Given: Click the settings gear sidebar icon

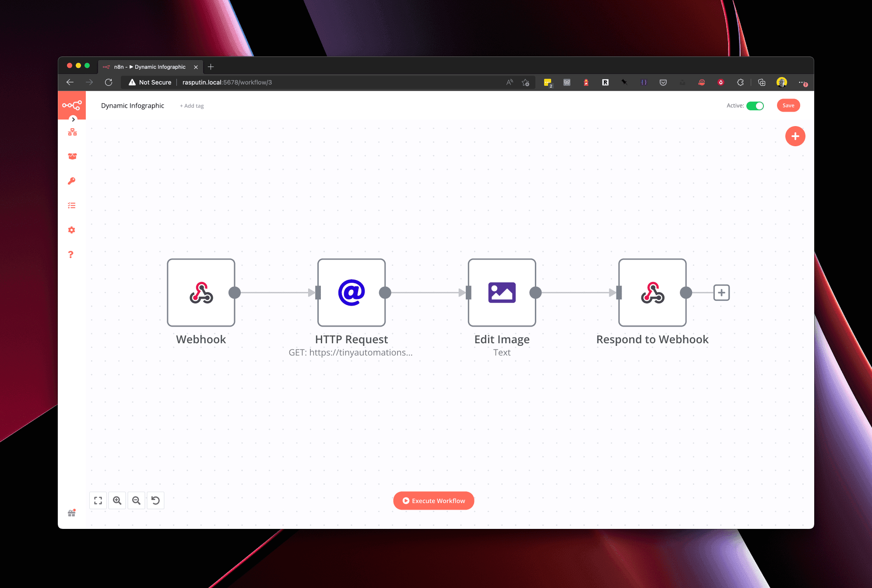Looking at the screenshot, I should (71, 230).
